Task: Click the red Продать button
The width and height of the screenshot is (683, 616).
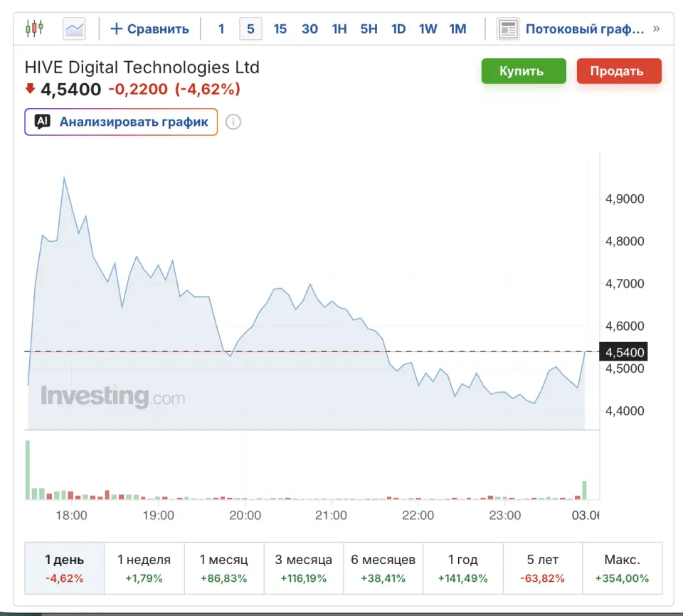Action: tap(619, 71)
